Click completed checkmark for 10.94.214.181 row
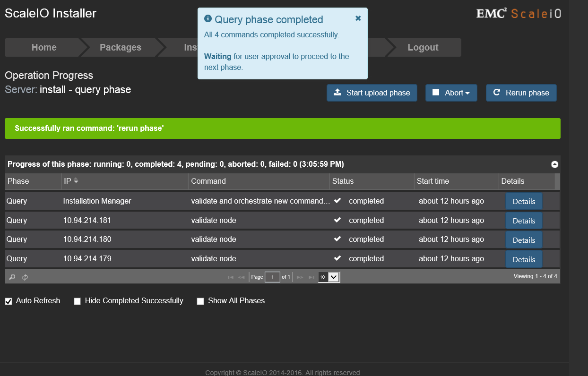 [337, 220]
